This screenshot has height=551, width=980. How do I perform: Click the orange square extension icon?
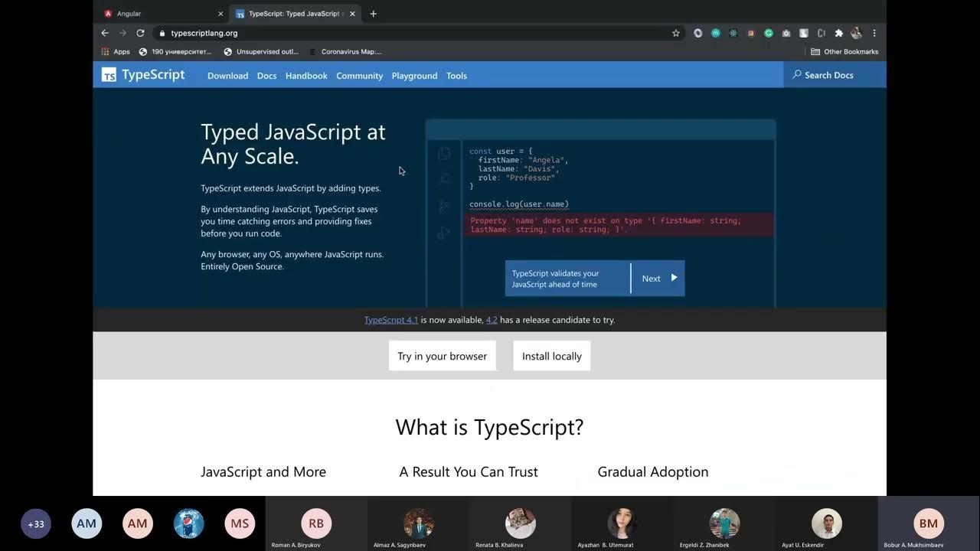coord(750,33)
